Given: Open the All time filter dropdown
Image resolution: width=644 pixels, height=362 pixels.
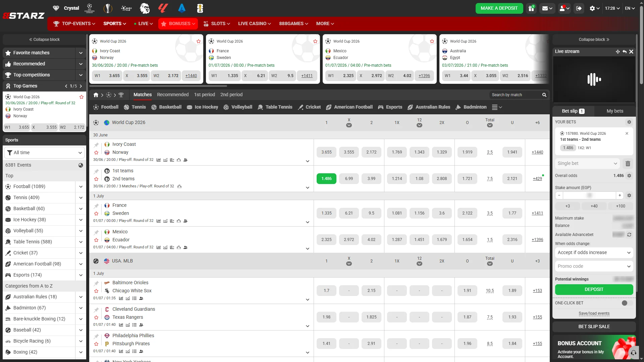Looking at the screenshot, I should coord(44,153).
